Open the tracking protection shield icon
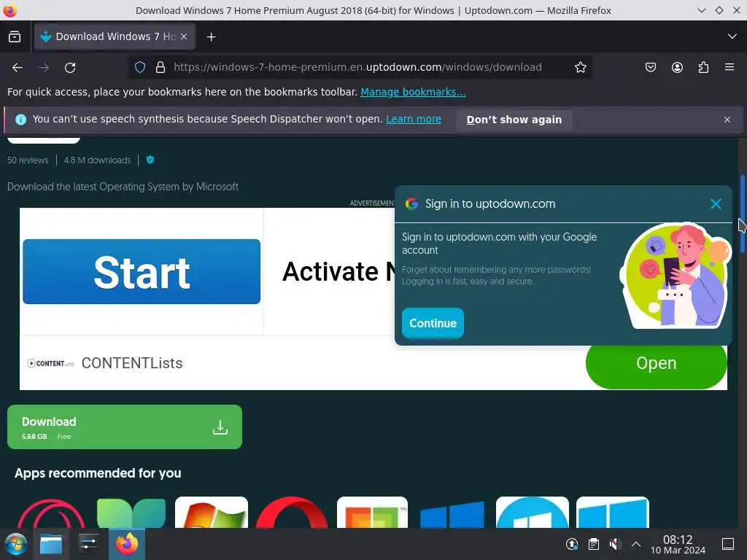This screenshot has width=747, height=560. (140, 67)
